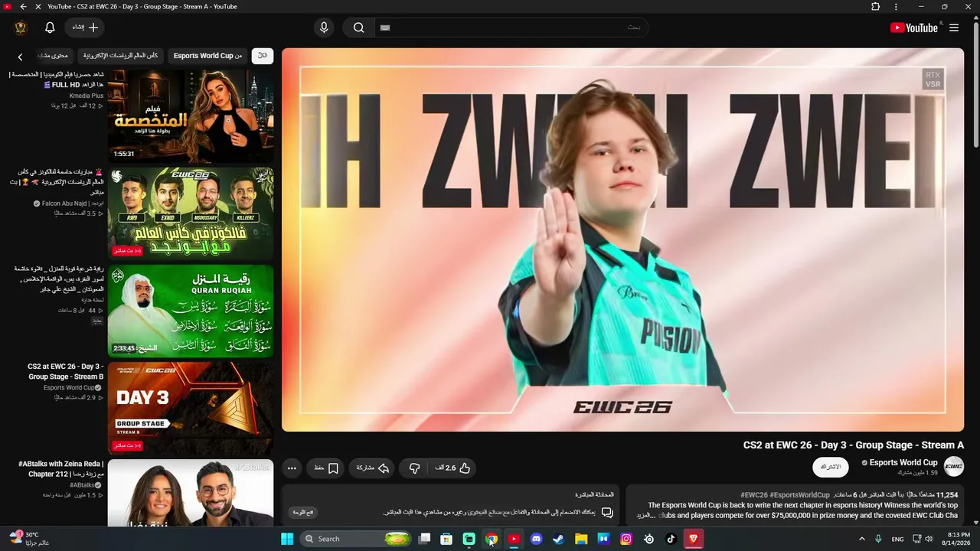Open the "Kmedia Plus" channel name
The height and width of the screenshot is (551, 980).
click(x=87, y=96)
